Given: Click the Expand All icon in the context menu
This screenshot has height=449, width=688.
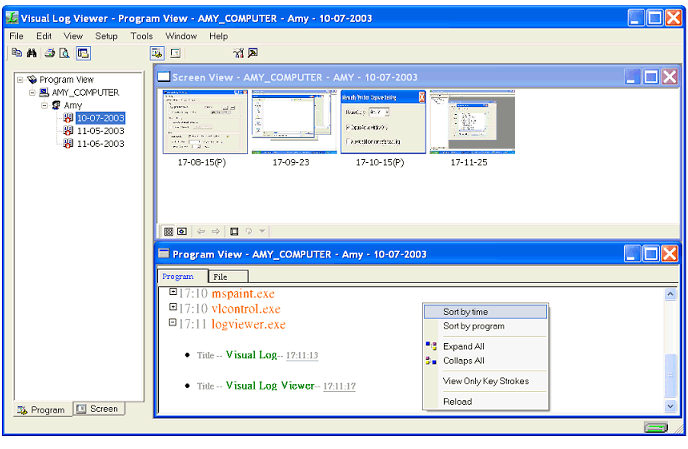Looking at the screenshot, I should (431, 346).
